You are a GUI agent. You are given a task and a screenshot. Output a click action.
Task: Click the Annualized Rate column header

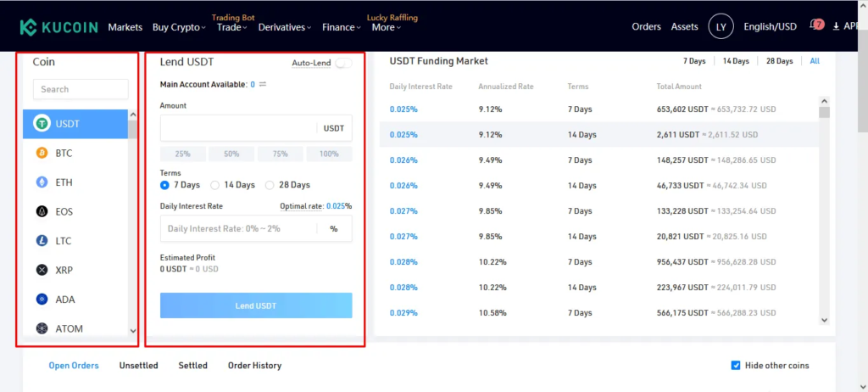pyautogui.click(x=506, y=87)
